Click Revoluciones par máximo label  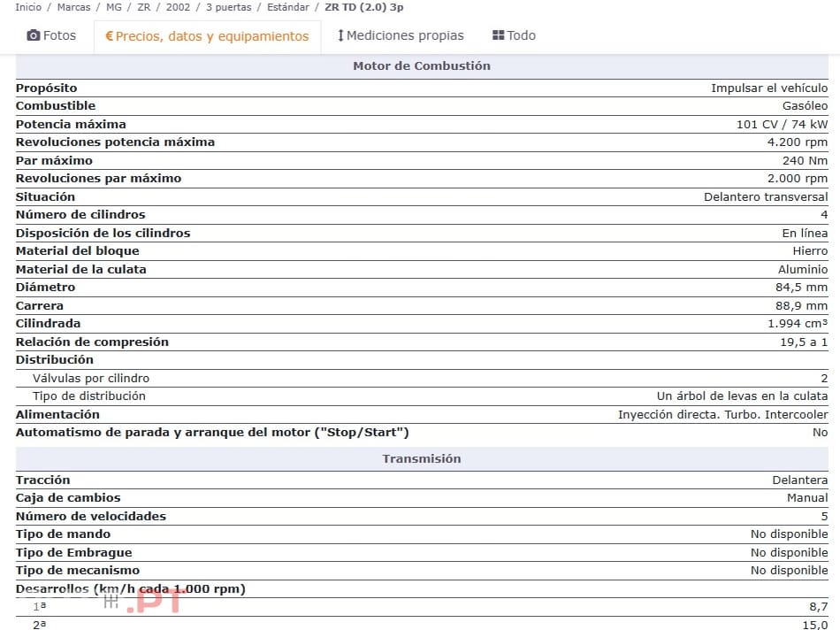pyautogui.click(x=98, y=179)
